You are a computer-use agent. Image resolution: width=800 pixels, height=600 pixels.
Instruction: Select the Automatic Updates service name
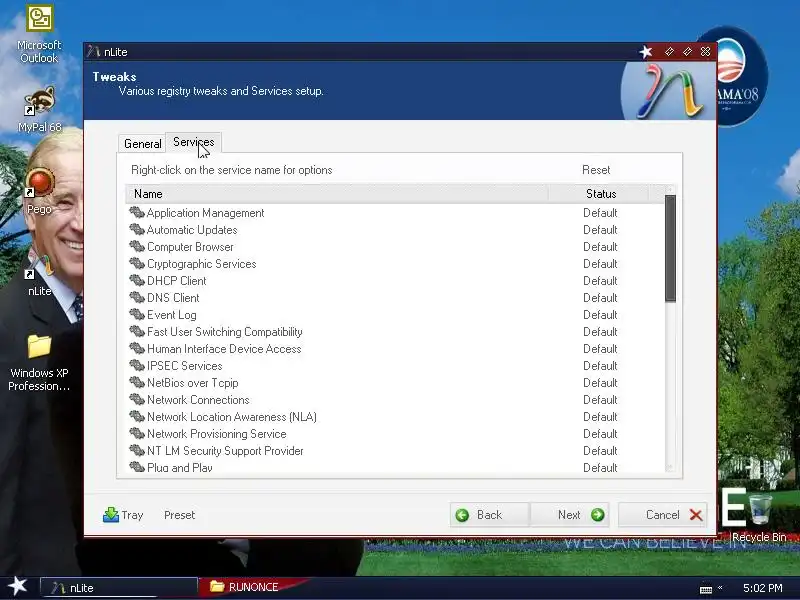coord(192,230)
